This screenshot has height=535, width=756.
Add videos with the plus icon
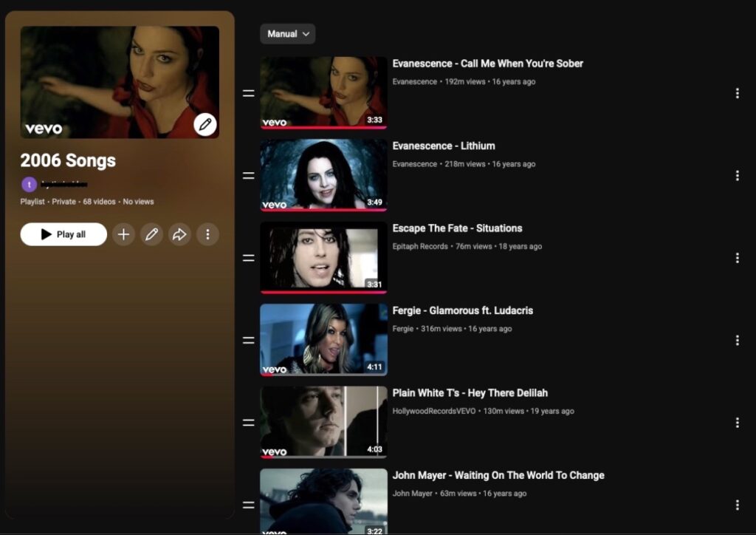[123, 234]
